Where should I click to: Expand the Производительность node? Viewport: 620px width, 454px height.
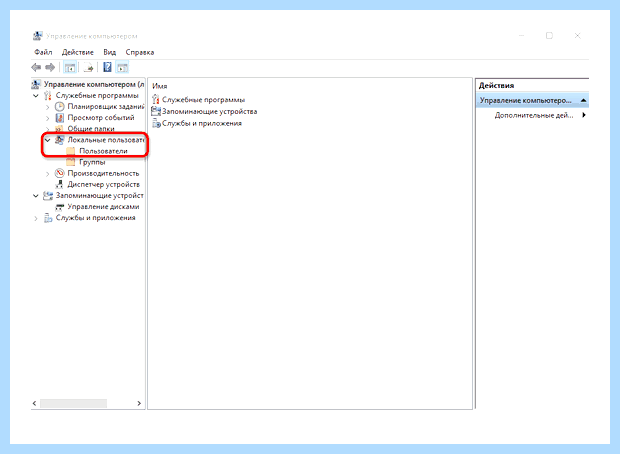(47, 174)
